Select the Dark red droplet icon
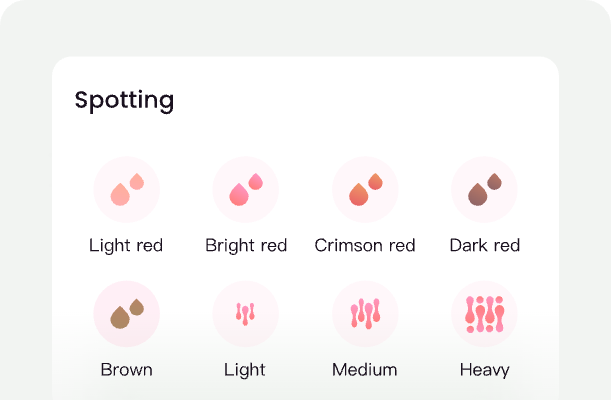Viewport: 611px width, 400px height. coord(484,189)
